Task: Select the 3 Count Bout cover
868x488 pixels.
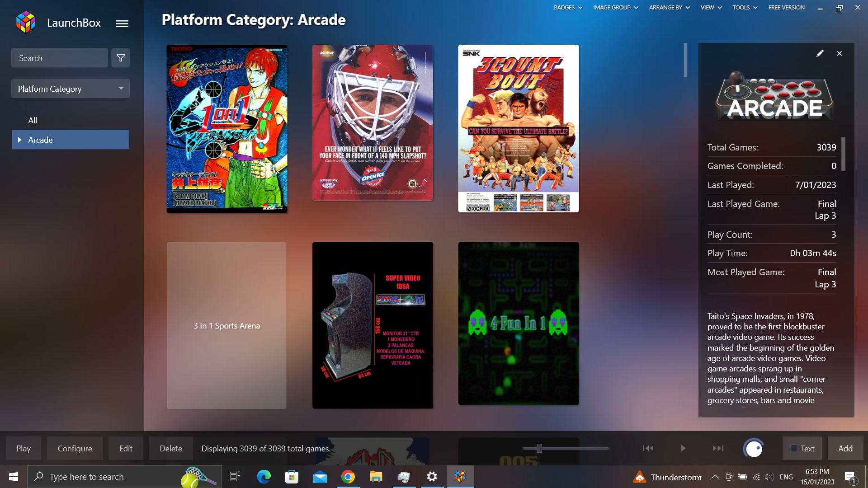Action: [x=518, y=128]
